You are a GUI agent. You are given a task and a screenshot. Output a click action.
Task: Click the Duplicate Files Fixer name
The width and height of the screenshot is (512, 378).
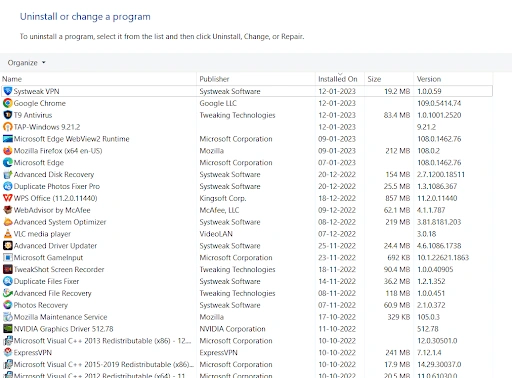click(x=46, y=282)
